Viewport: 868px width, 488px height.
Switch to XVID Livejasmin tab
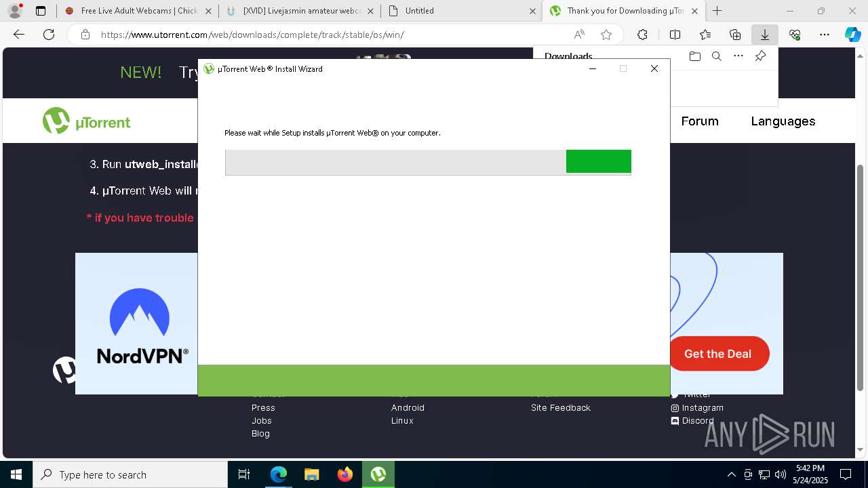point(300,11)
